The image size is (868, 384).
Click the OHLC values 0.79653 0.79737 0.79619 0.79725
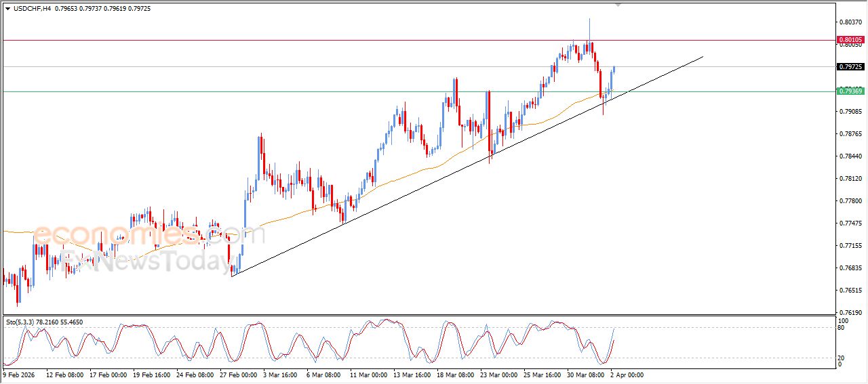coord(103,8)
